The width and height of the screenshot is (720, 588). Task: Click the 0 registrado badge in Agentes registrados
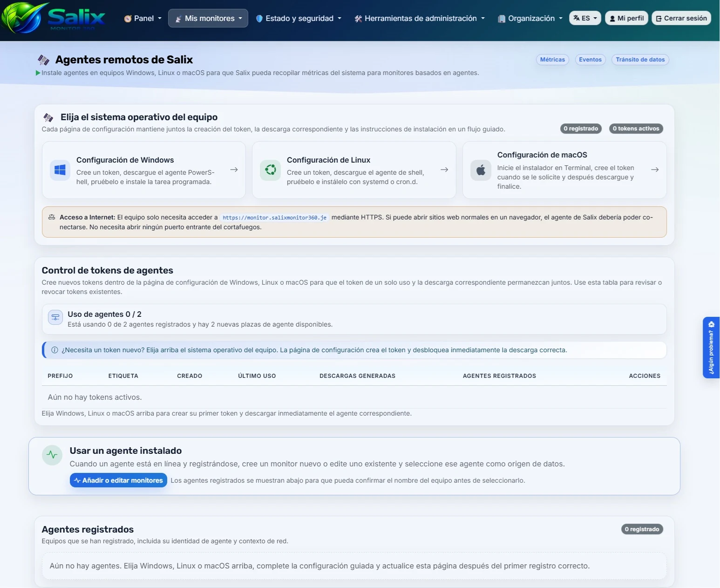[642, 529]
